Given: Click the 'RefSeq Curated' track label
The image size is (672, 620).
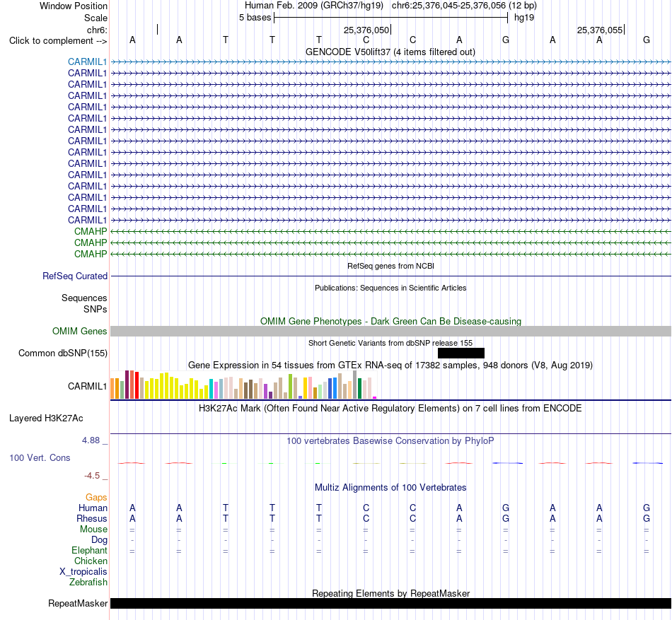Looking at the screenshot, I should [x=75, y=276].
